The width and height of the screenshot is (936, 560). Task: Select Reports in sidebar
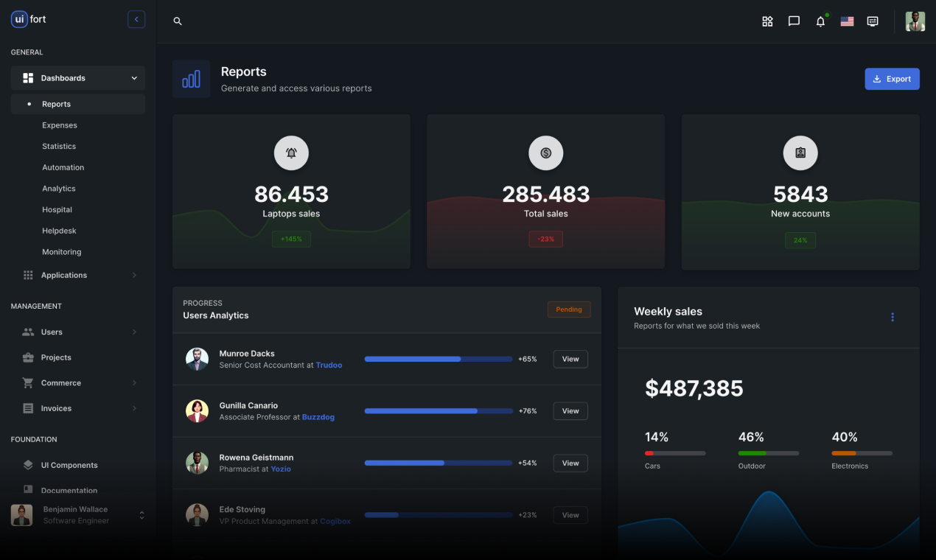(77, 104)
